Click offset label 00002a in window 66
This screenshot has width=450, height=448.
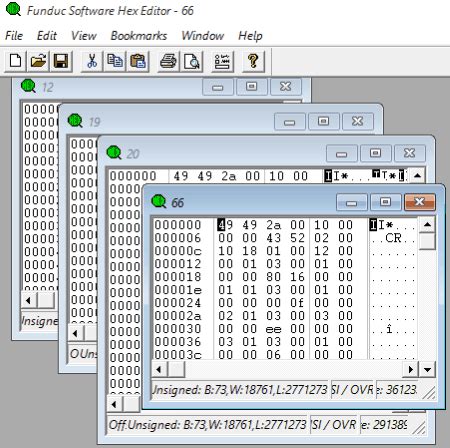coord(178,316)
